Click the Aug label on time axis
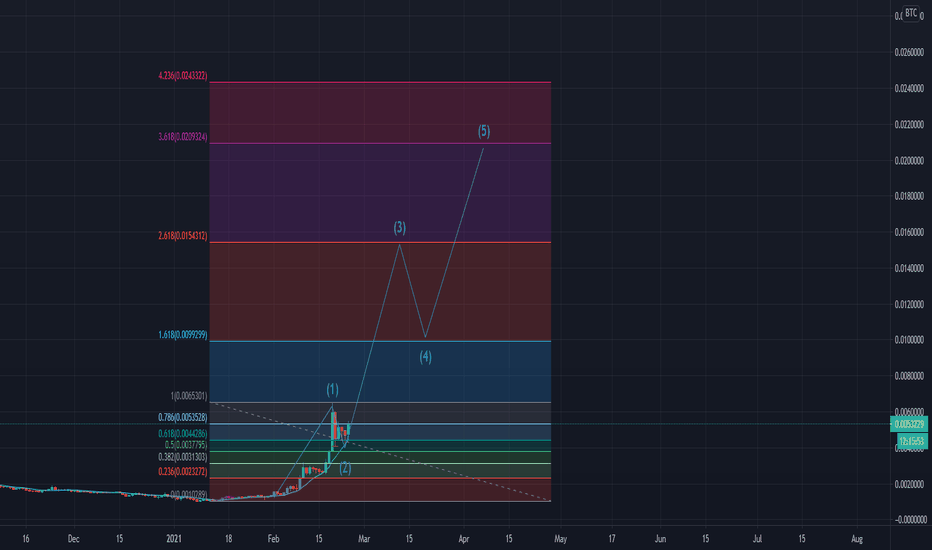The height and width of the screenshot is (550, 932). tap(857, 539)
